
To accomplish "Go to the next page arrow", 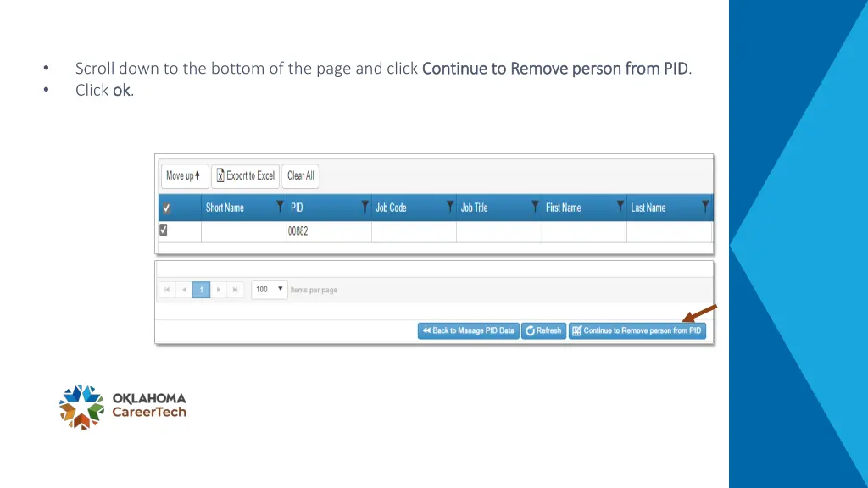I will 219,290.
